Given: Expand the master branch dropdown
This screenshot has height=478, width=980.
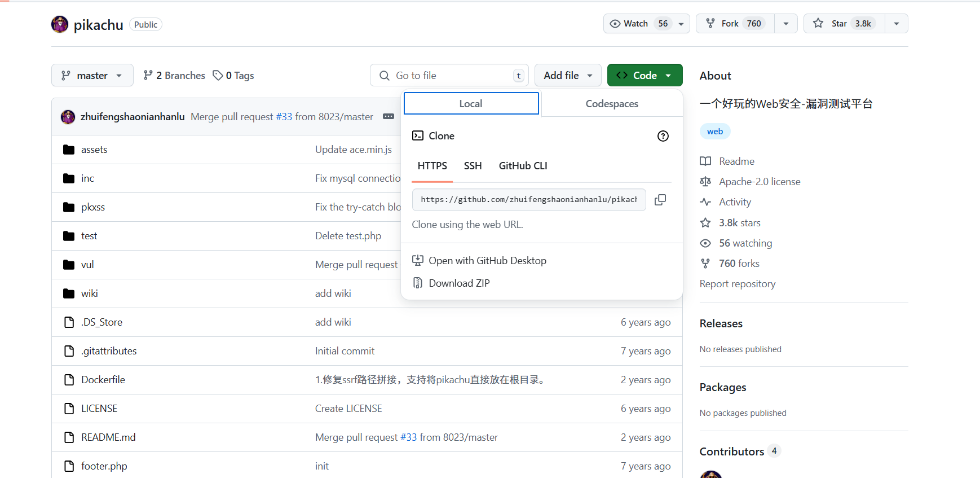Looking at the screenshot, I should [92, 76].
